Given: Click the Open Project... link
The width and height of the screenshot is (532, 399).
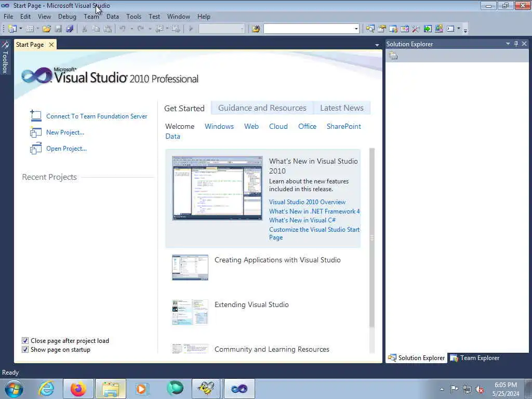Looking at the screenshot, I should (x=66, y=148).
